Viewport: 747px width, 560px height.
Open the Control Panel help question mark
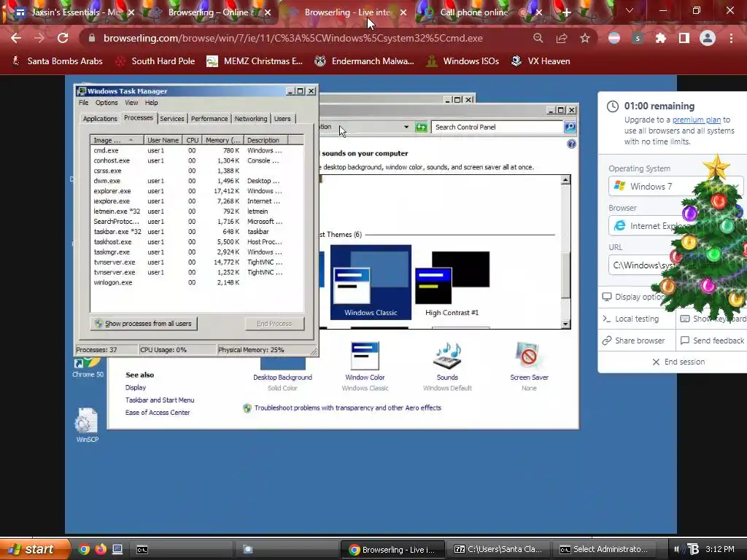coord(571,144)
